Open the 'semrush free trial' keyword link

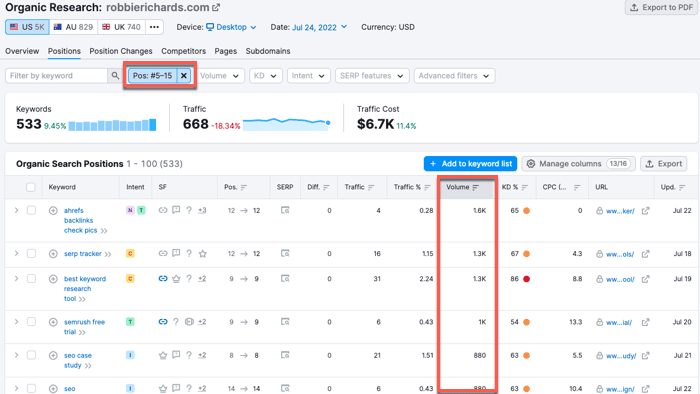pyautogui.click(x=84, y=327)
